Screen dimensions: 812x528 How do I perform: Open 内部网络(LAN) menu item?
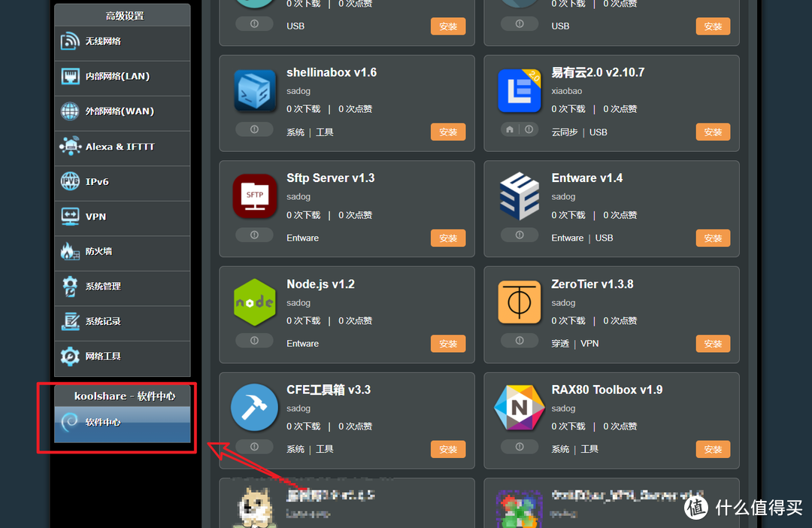123,78
